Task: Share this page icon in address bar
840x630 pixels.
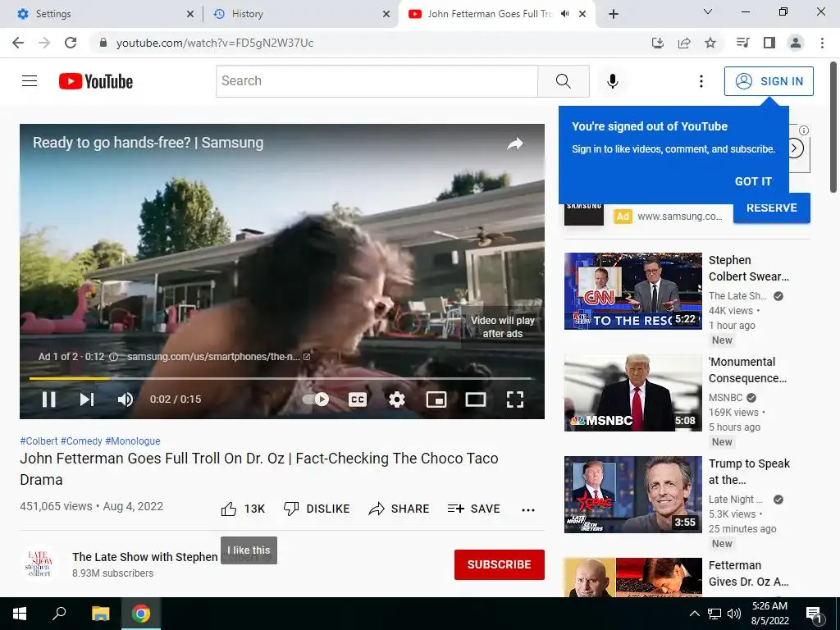Action: (x=684, y=43)
